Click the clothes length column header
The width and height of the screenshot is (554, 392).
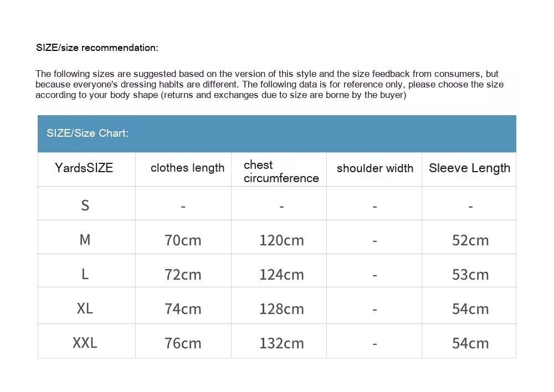pyautogui.click(x=187, y=168)
